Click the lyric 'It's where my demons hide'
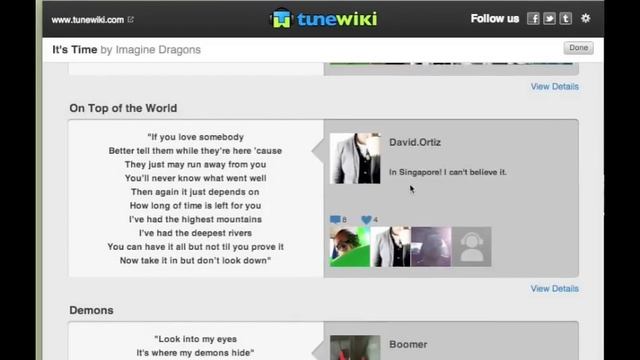This screenshot has width=640, height=360. 196,353
